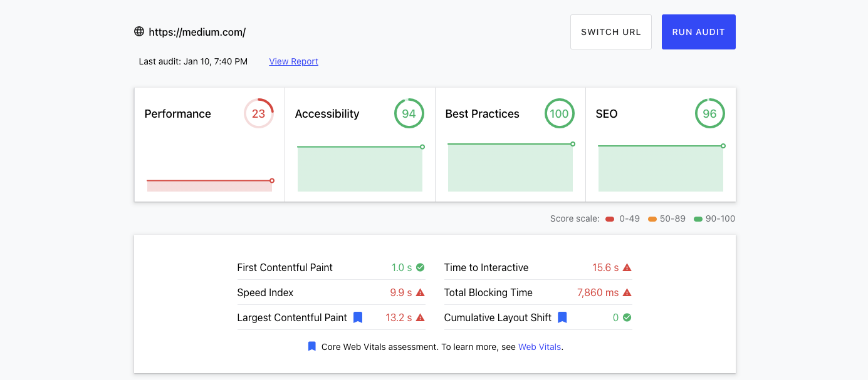Screen dimensions: 868x380
Task: Select the Accessibility score card
Action: pyautogui.click(x=360, y=145)
